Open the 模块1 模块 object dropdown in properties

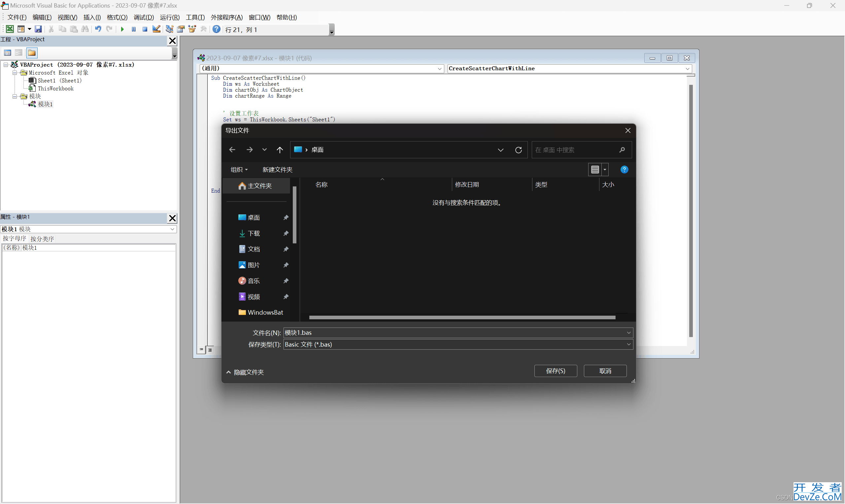(x=172, y=229)
